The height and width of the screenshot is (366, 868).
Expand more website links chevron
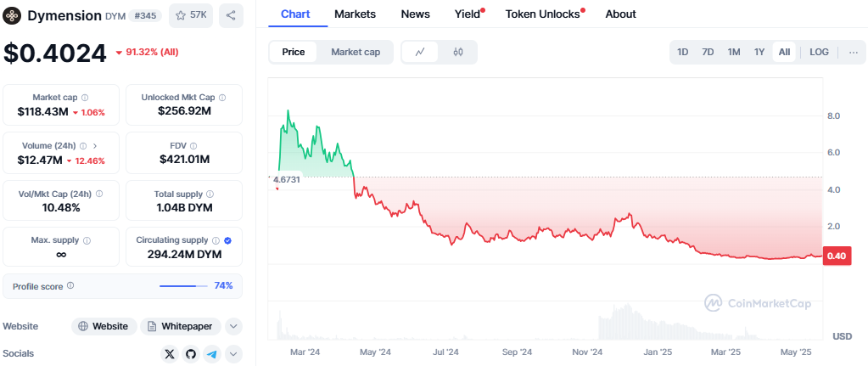(x=233, y=327)
